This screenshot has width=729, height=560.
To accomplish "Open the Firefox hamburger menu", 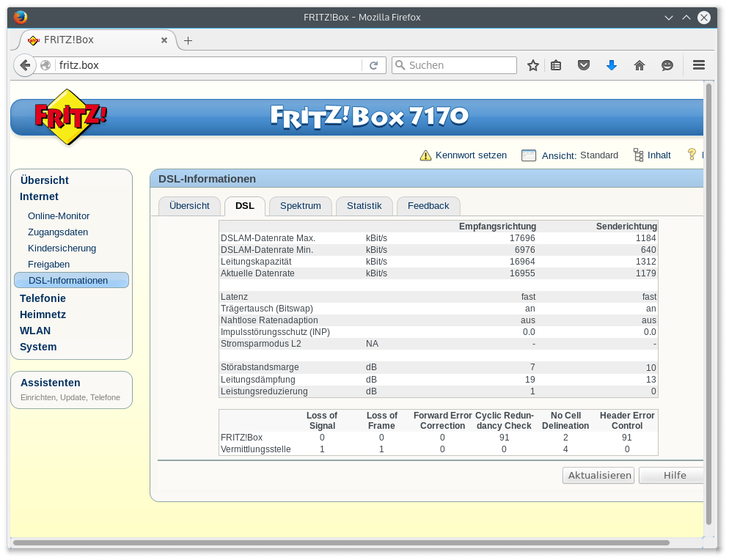I will pos(699,65).
